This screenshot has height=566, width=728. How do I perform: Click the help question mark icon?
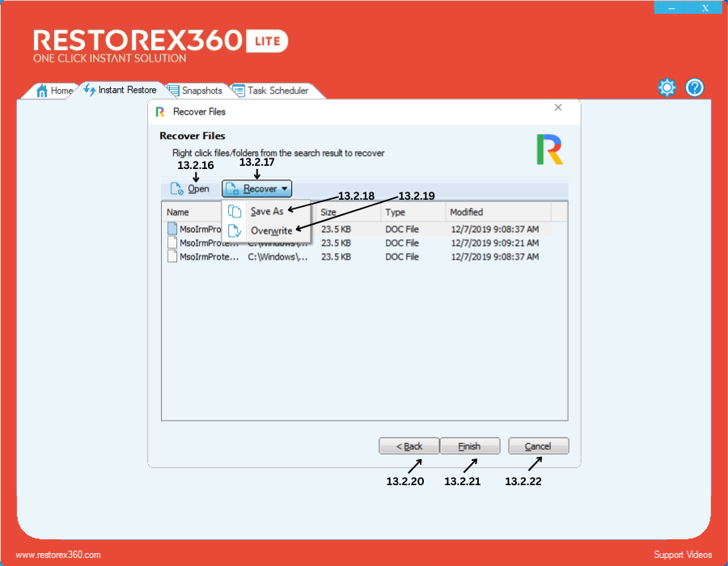pos(695,88)
